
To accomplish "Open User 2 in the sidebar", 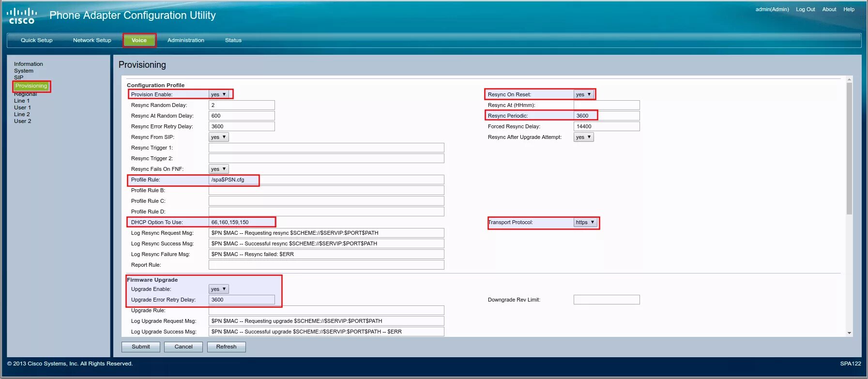I will click(22, 121).
